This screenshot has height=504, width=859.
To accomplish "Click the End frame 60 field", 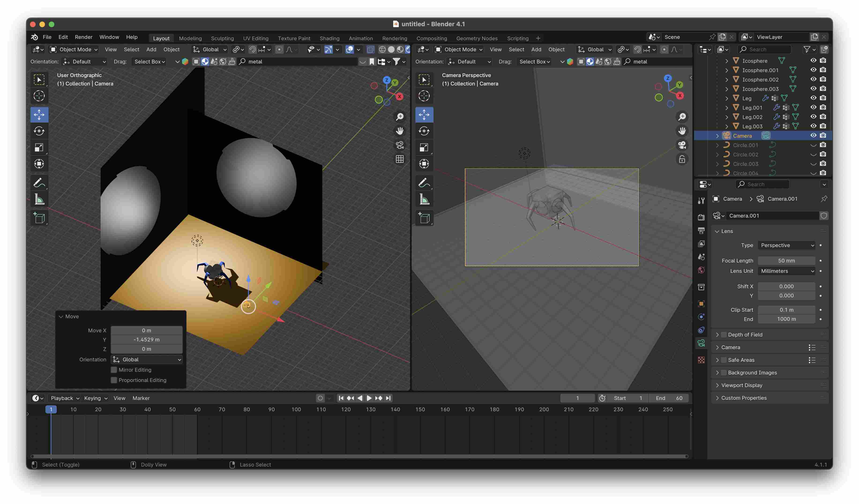I will pyautogui.click(x=669, y=398).
